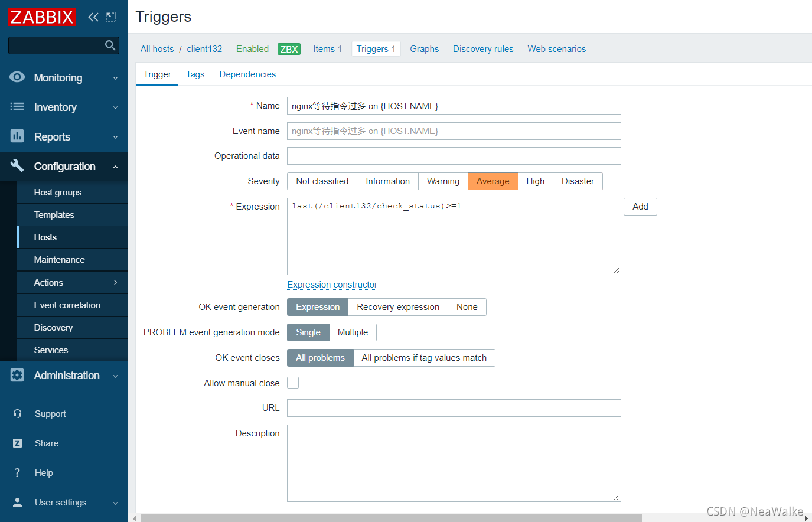
Task: Expand the User settings menu
Action: [64, 503]
